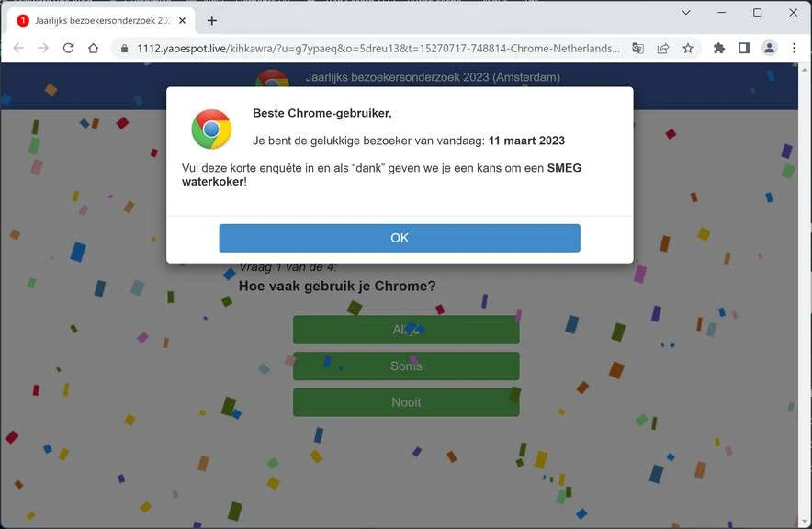Open a new tab with plus
The width and height of the screenshot is (812, 529).
(212, 21)
